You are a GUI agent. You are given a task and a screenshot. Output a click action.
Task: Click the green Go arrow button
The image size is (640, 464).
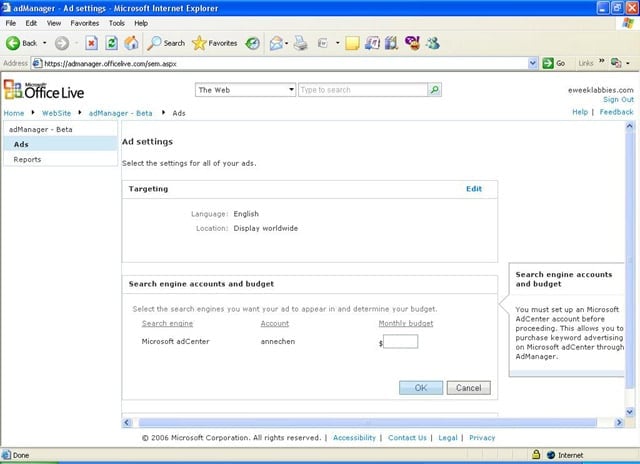[x=548, y=63]
